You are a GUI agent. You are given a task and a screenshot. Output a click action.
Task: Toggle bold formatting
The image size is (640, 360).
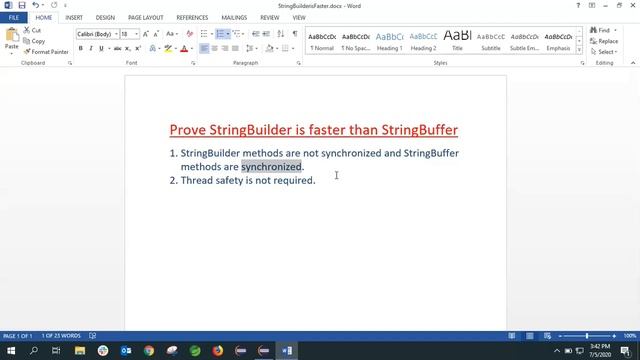pyautogui.click(x=80, y=49)
